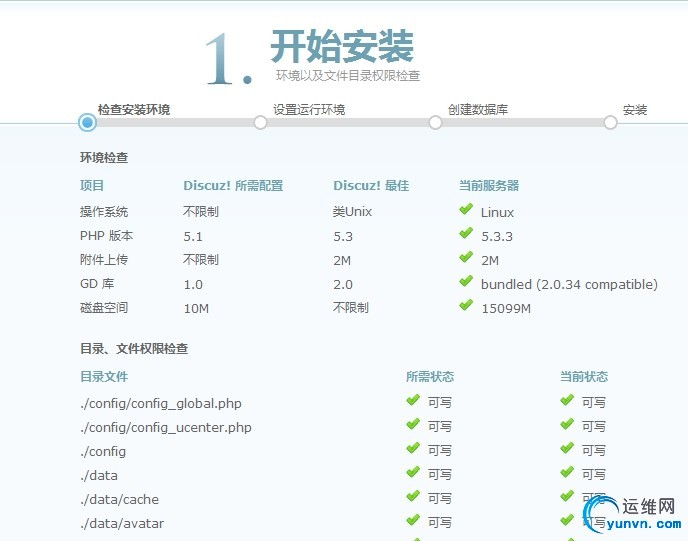Click 所需状态 check for ./config row
The height and width of the screenshot is (541, 688).
413,448
